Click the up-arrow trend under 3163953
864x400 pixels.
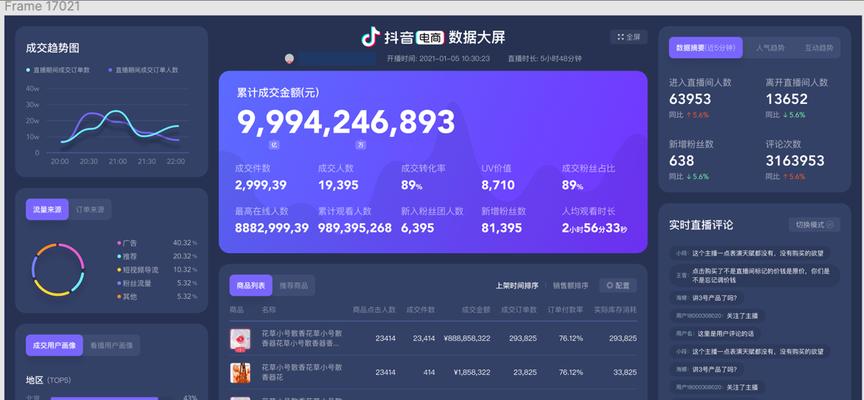pyautogui.click(x=795, y=177)
